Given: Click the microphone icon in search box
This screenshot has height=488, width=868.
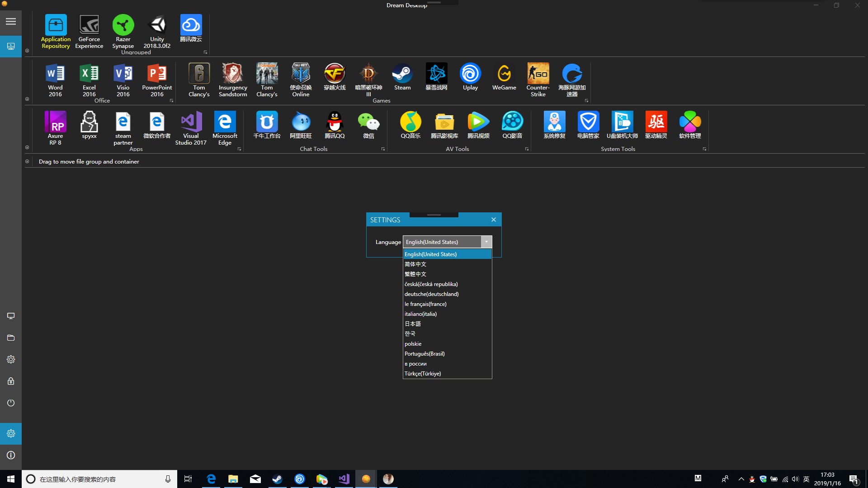Looking at the screenshot, I should pyautogui.click(x=168, y=479).
